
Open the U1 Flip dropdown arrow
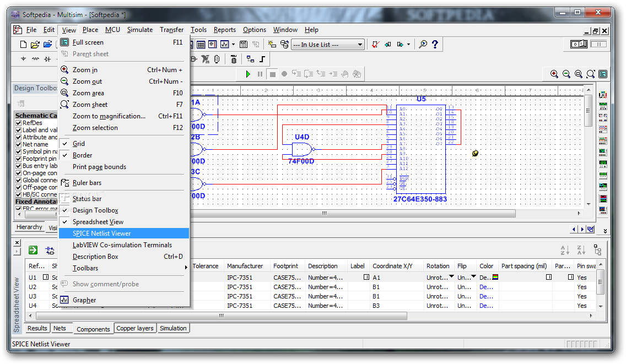click(473, 276)
